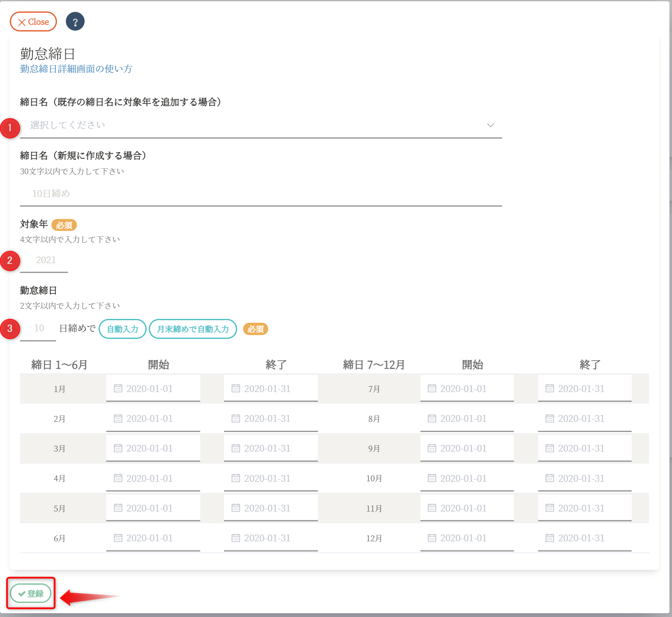672x617 pixels.
Task: Click 月末締めで自動入力 button
Action: pos(193,329)
